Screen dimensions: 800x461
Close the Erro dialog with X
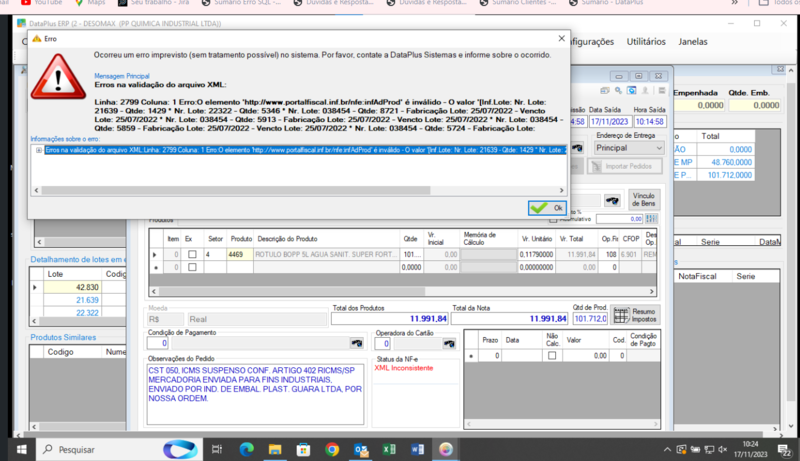point(561,38)
